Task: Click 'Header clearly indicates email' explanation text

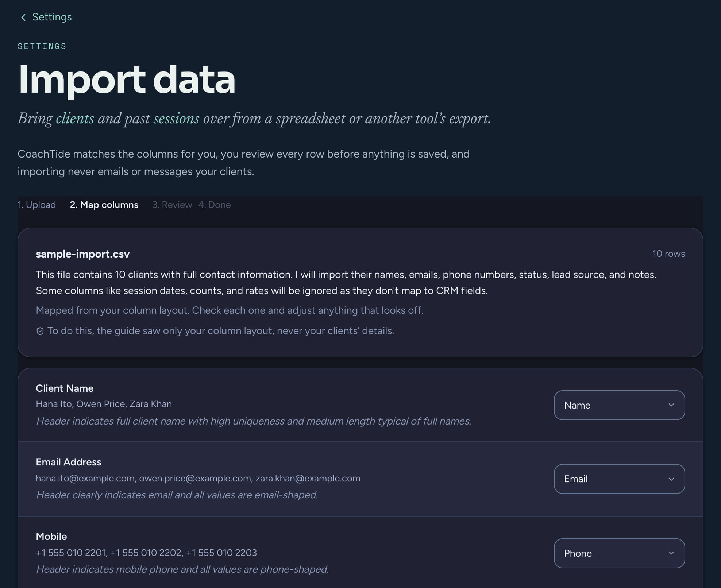Action: point(177,495)
